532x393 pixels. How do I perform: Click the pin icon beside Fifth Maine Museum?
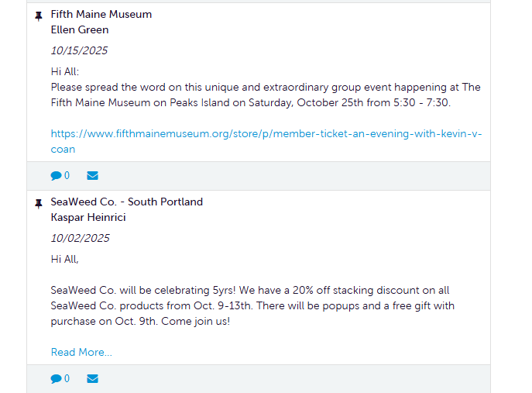(39, 16)
